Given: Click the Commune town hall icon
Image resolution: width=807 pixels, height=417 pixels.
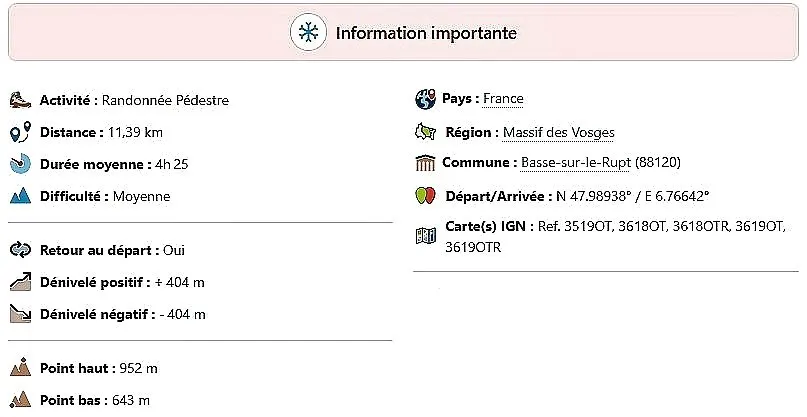Looking at the screenshot, I should pyautogui.click(x=425, y=163).
